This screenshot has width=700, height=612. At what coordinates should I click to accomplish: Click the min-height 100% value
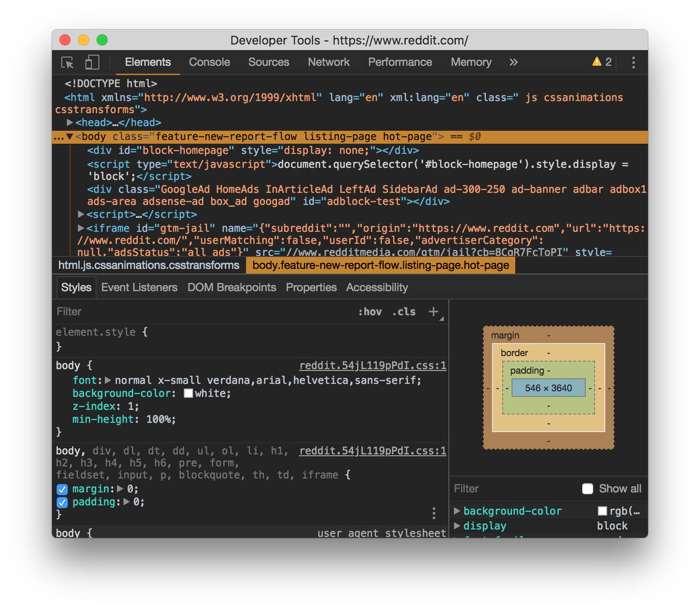coord(158,419)
